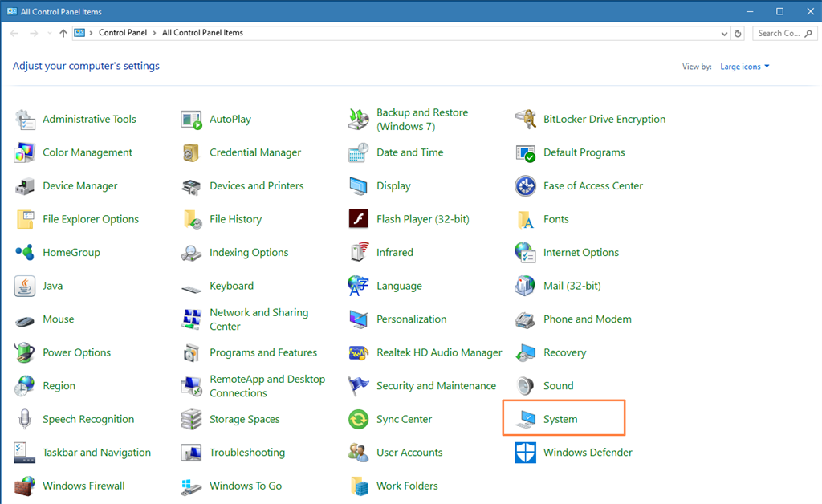The image size is (822, 504).
Task: Open the Administrative Tools icon
Action: (25, 120)
